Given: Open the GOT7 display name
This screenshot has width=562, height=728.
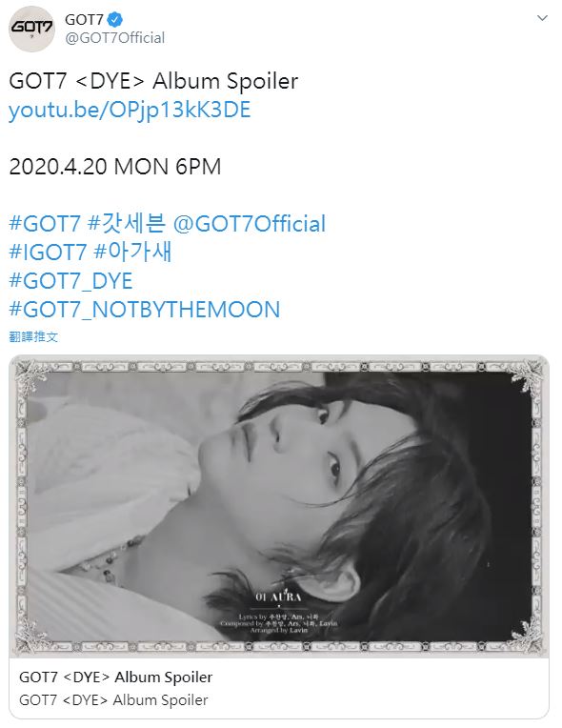Looking at the screenshot, I should click(x=84, y=19).
